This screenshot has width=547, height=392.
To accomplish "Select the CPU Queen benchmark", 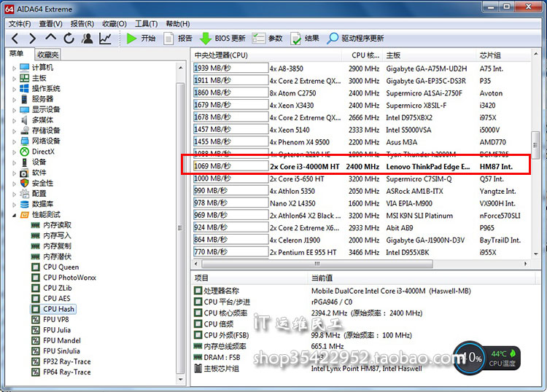I will pyautogui.click(x=61, y=267).
